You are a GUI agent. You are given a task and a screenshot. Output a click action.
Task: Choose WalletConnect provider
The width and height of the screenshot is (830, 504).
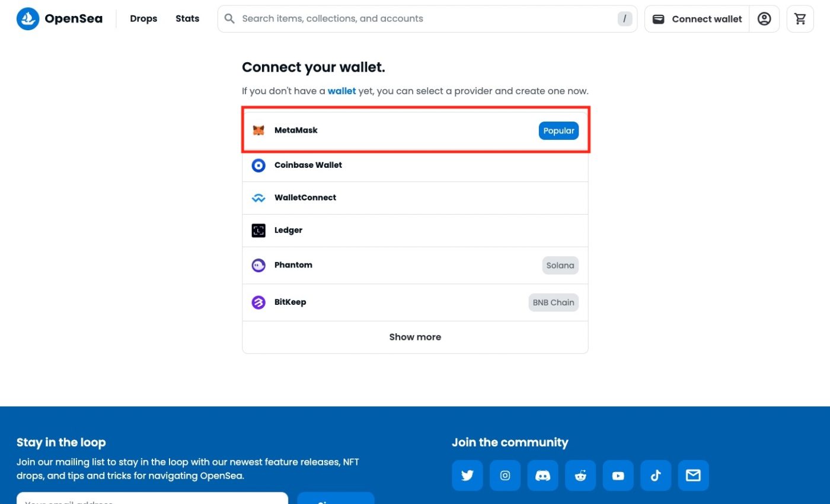pyautogui.click(x=415, y=198)
